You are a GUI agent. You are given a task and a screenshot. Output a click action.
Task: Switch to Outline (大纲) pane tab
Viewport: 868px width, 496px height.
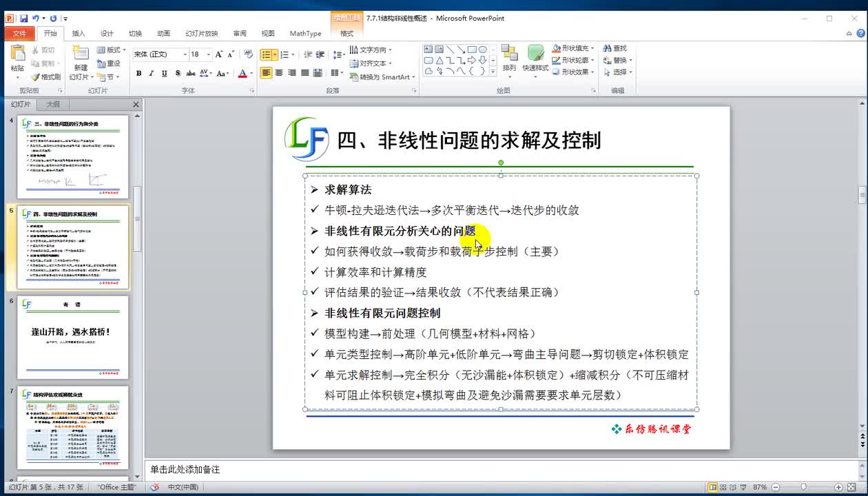click(53, 105)
